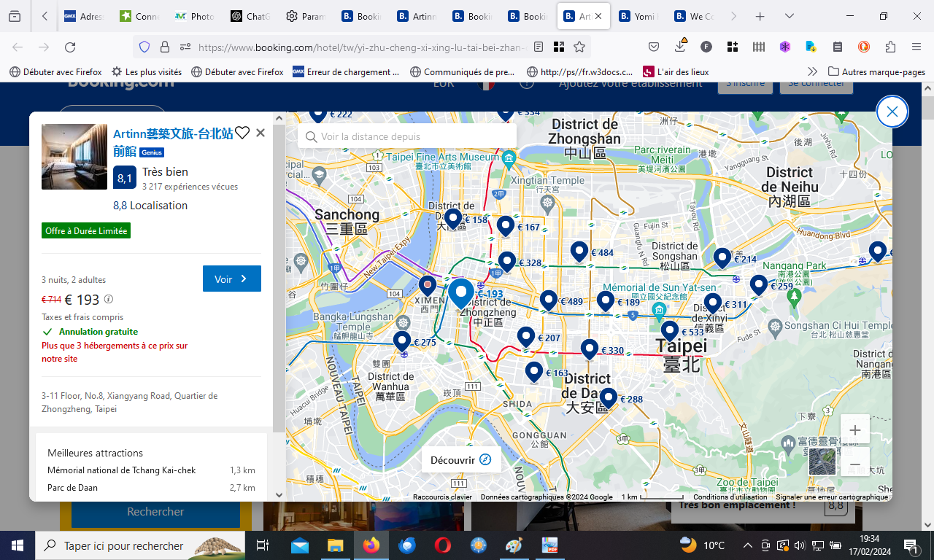Screen dimensions: 934x560
Task: Bookmark this page with the star icon
Action: (579, 47)
